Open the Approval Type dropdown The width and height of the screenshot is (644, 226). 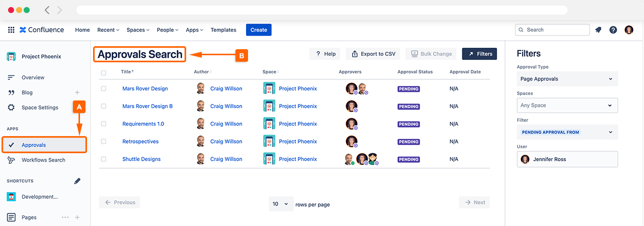point(567,79)
